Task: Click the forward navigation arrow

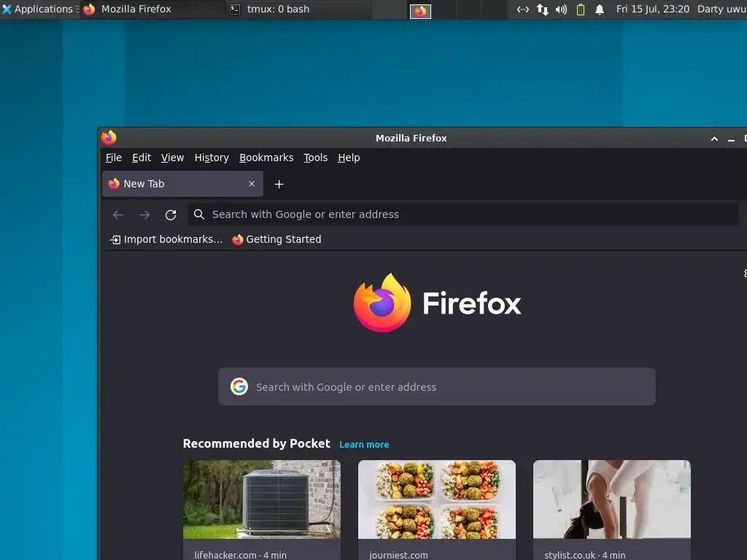Action: [144, 215]
